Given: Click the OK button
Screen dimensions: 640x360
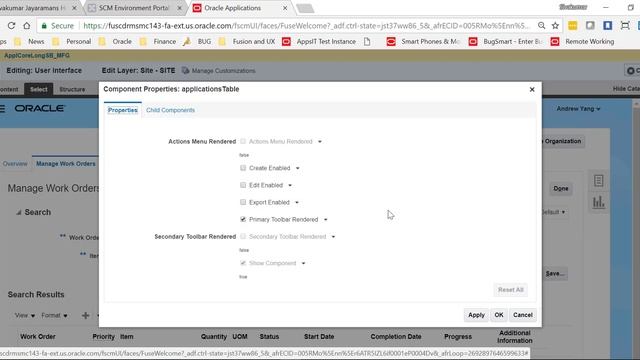Looking at the screenshot, I should click(499, 315).
